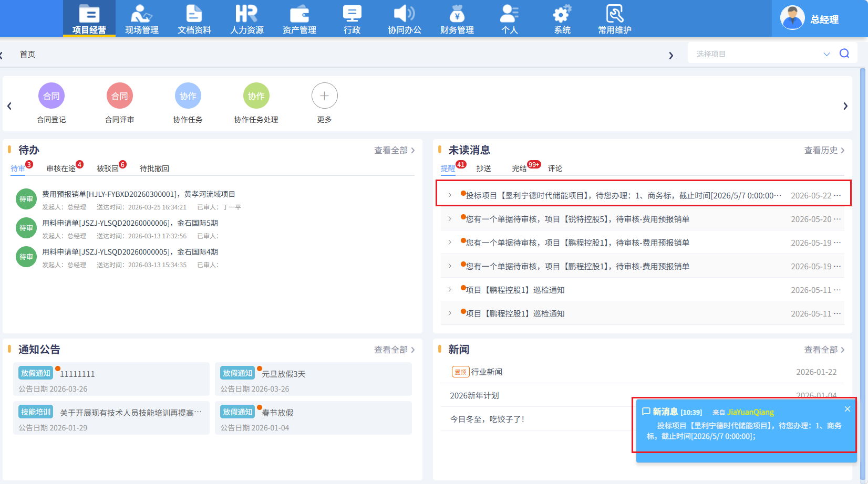
Task: Switch to 待审 tab
Action: coord(18,169)
